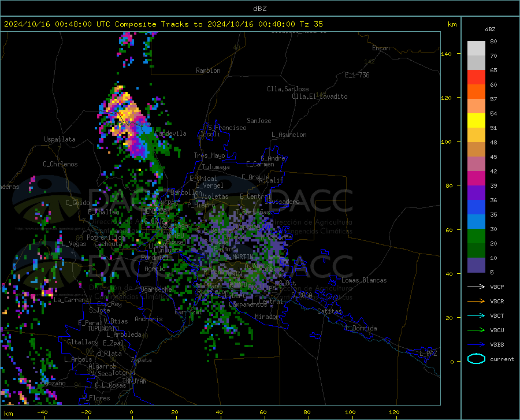This screenshot has width=520, height=420.
Task: Choose the slate swatch between 10 and 5
Action: pos(476,265)
